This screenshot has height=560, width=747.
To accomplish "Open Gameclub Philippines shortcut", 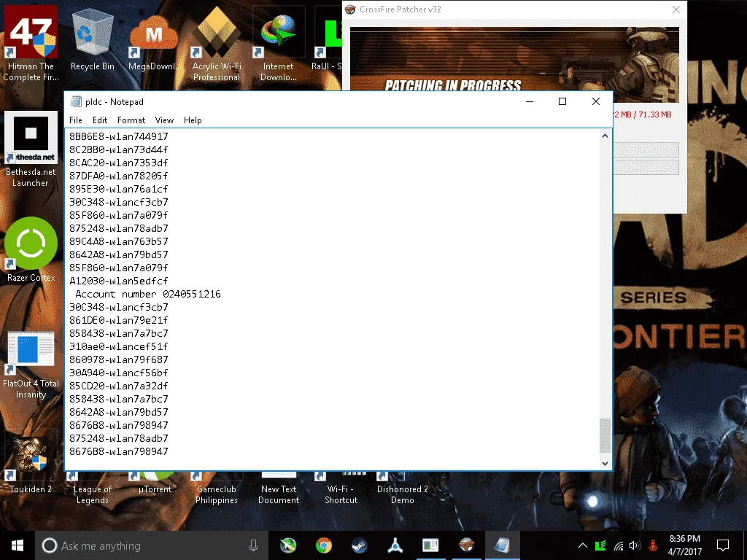I will pyautogui.click(x=216, y=488).
